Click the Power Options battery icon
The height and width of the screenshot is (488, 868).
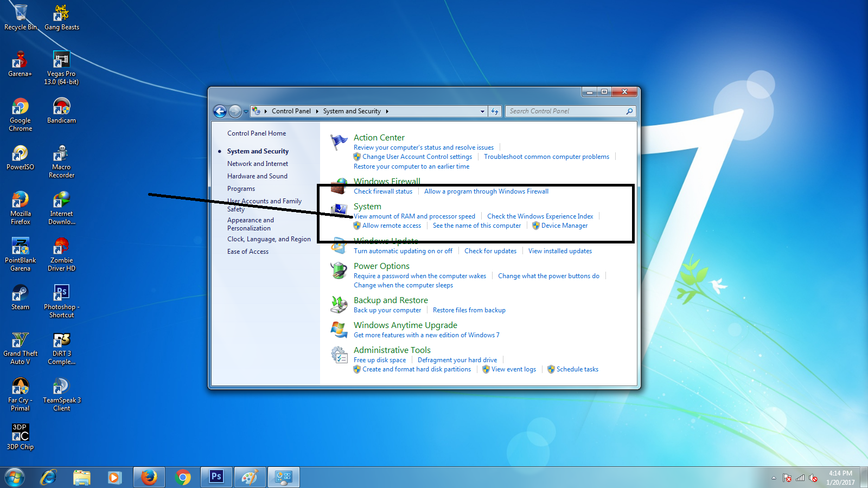(x=339, y=271)
